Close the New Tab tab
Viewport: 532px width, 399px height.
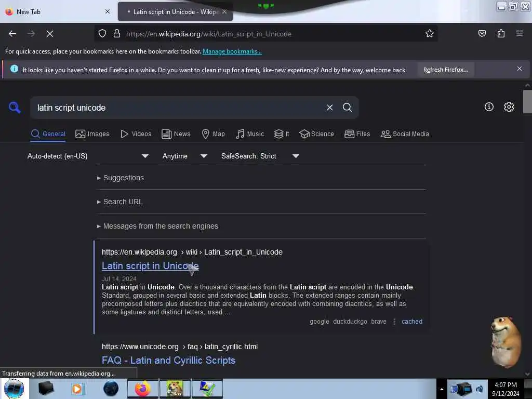[x=107, y=11]
